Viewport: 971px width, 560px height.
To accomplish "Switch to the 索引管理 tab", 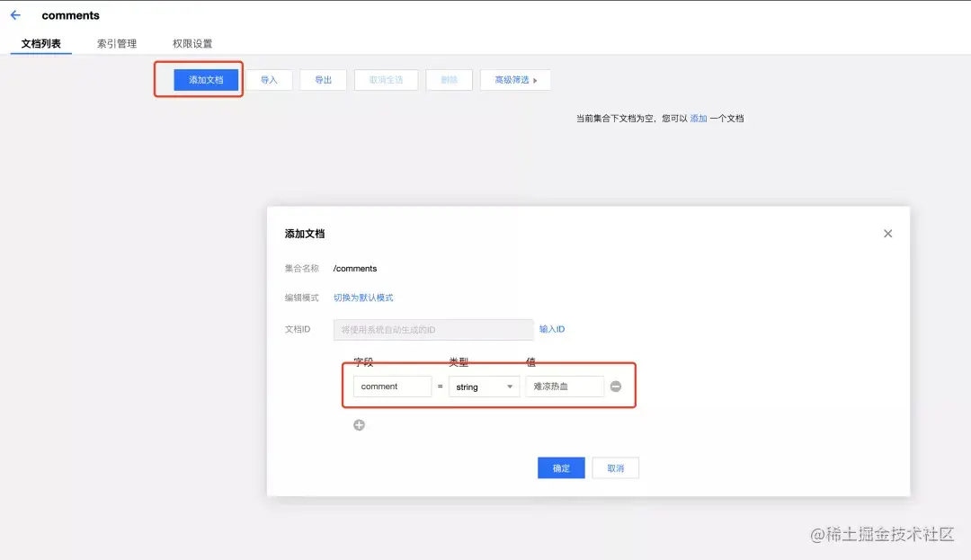I will click(x=116, y=42).
